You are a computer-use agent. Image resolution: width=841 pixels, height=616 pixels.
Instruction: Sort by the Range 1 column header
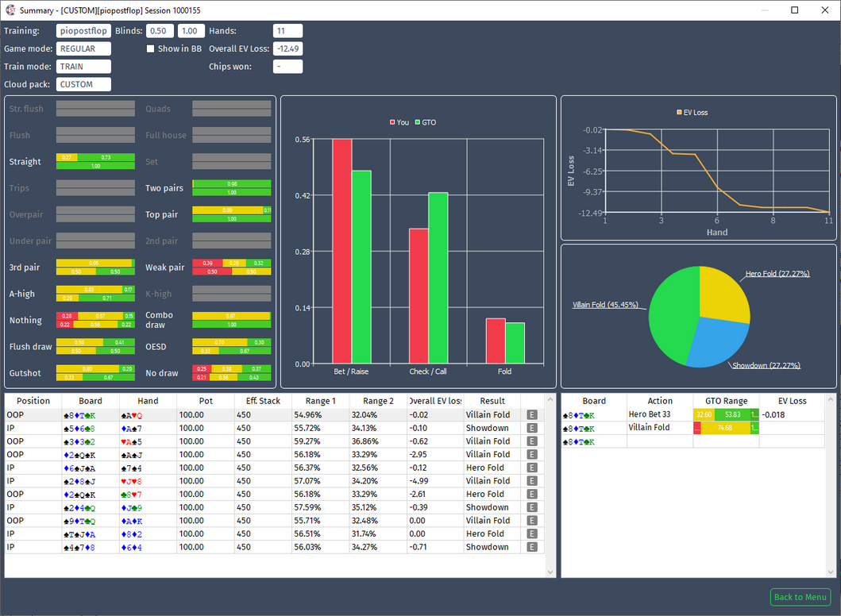321,401
